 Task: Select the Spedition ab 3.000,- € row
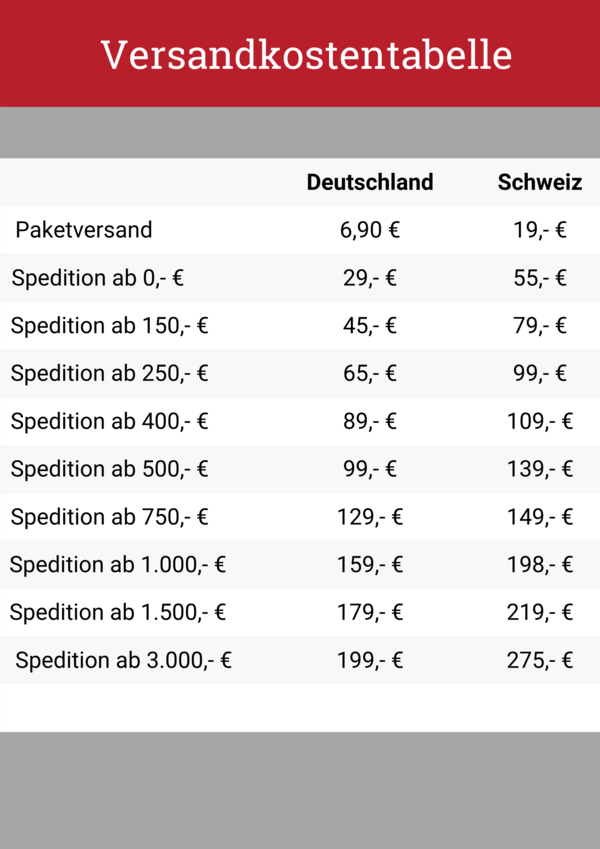click(300, 660)
